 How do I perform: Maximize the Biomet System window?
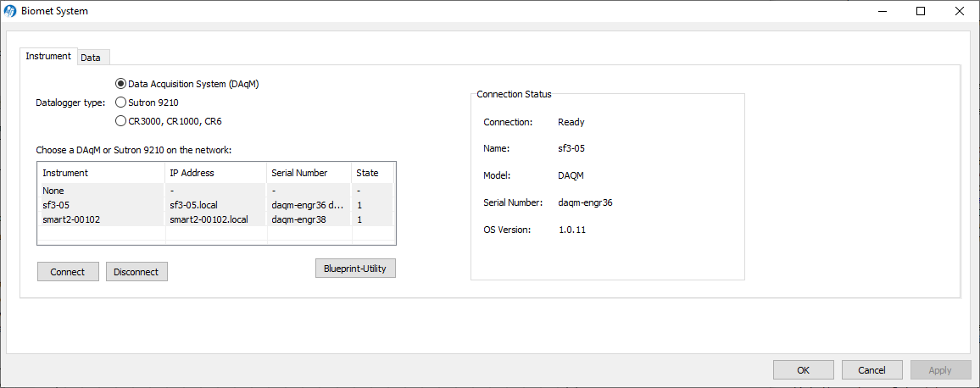pyautogui.click(x=921, y=12)
